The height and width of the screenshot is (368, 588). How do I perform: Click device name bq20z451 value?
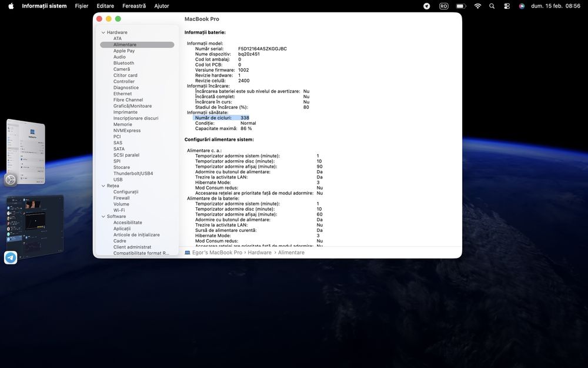(x=249, y=54)
